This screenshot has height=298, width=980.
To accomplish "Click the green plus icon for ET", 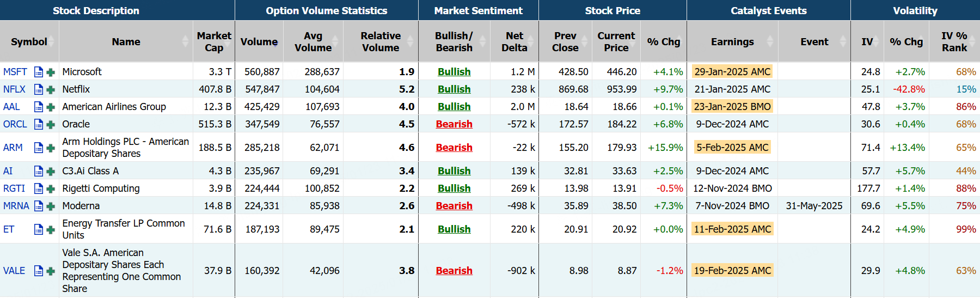I will coord(51,229).
